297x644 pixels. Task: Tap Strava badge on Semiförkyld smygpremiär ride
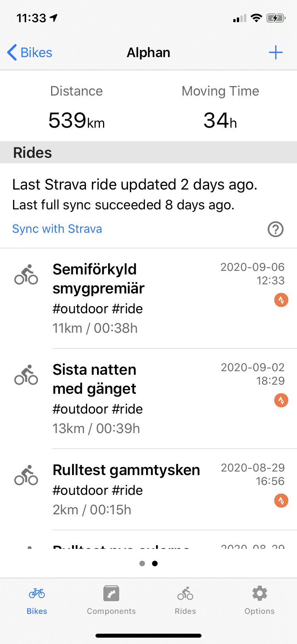281,300
